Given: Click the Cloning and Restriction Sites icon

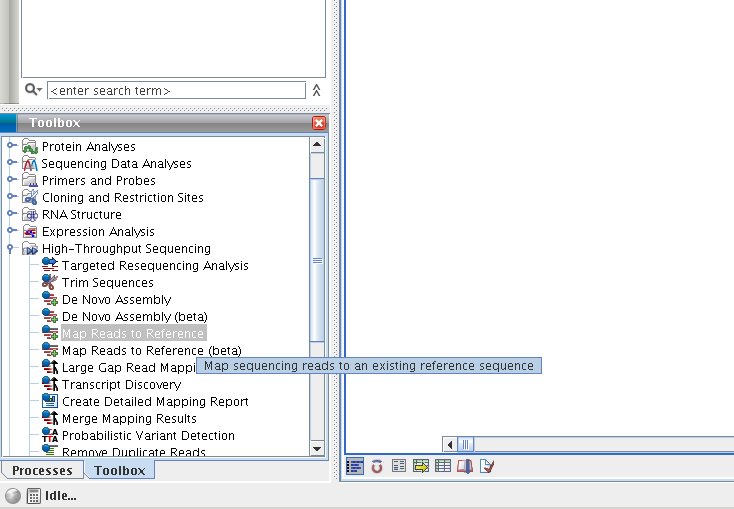Looking at the screenshot, I should coord(30,197).
